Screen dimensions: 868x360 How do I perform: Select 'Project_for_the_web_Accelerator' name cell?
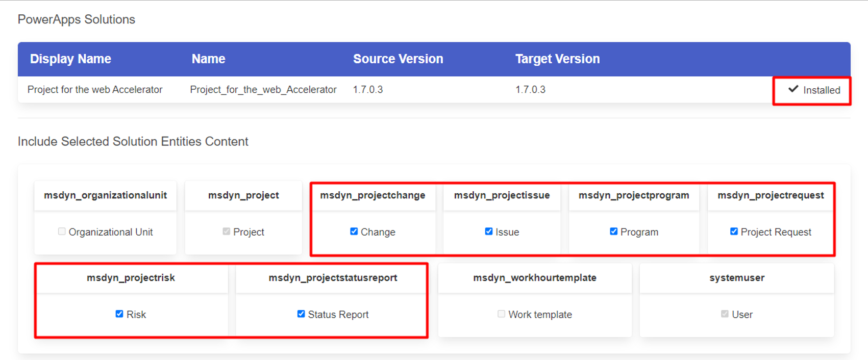click(x=263, y=90)
